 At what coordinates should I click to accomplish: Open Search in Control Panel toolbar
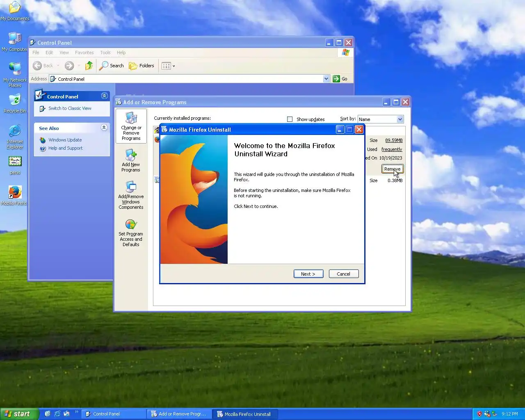[112, 66]
